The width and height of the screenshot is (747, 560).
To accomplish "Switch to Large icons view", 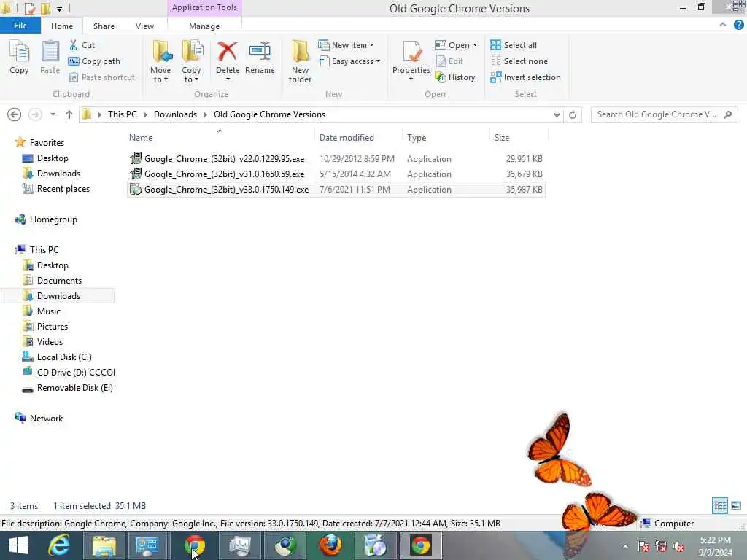I will pyautogui.click(x=736, y=506).
